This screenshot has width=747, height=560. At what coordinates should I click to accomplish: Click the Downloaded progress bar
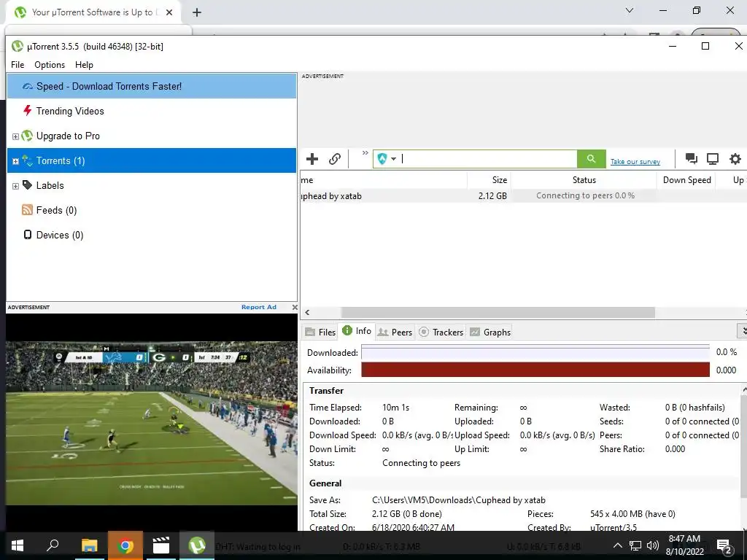point(535,353)
